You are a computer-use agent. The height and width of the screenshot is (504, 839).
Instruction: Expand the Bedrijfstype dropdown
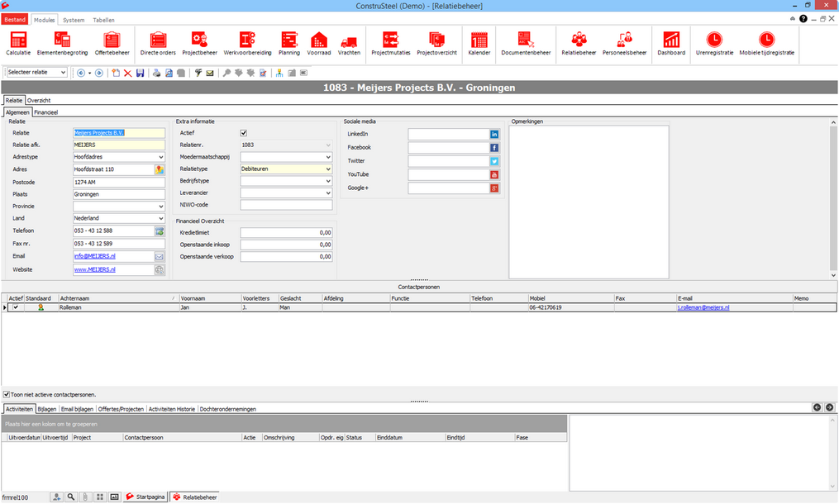[x=328, y=182]
